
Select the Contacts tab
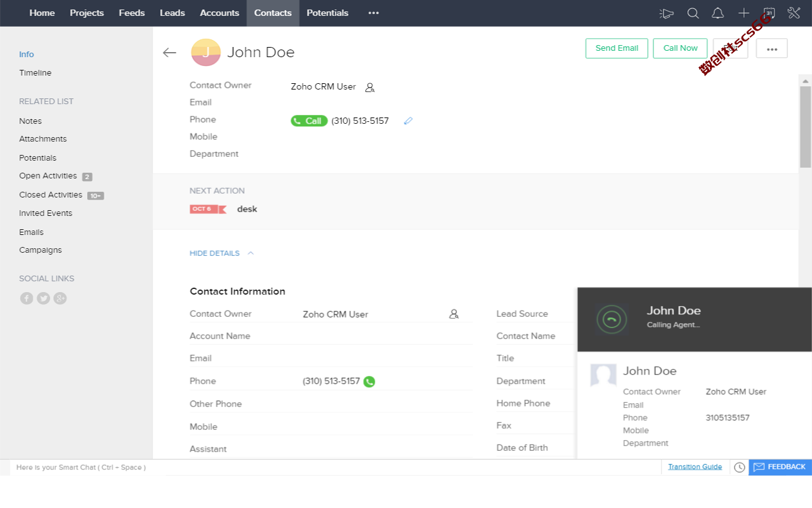click(273, 13)
